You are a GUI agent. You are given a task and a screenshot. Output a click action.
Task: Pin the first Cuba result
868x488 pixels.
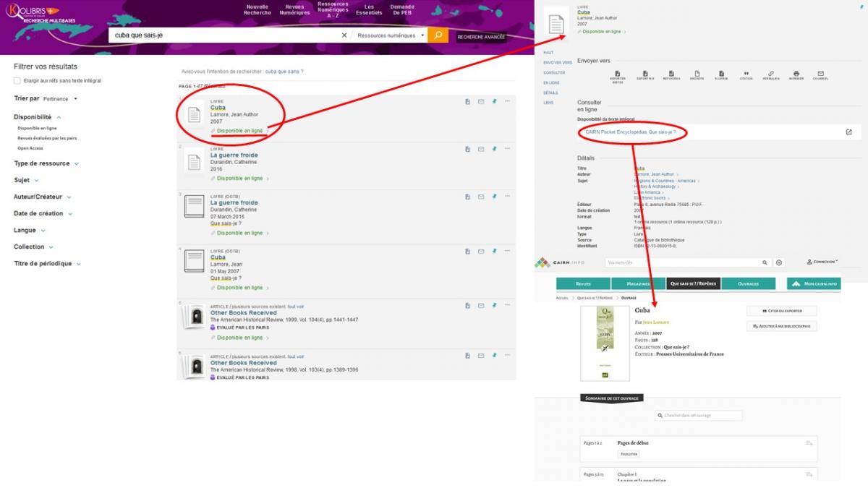click(494, 101)
